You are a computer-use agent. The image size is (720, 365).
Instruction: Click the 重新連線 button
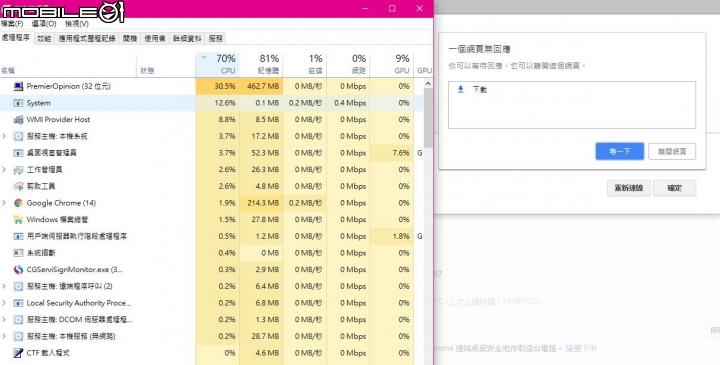point(629,188)
